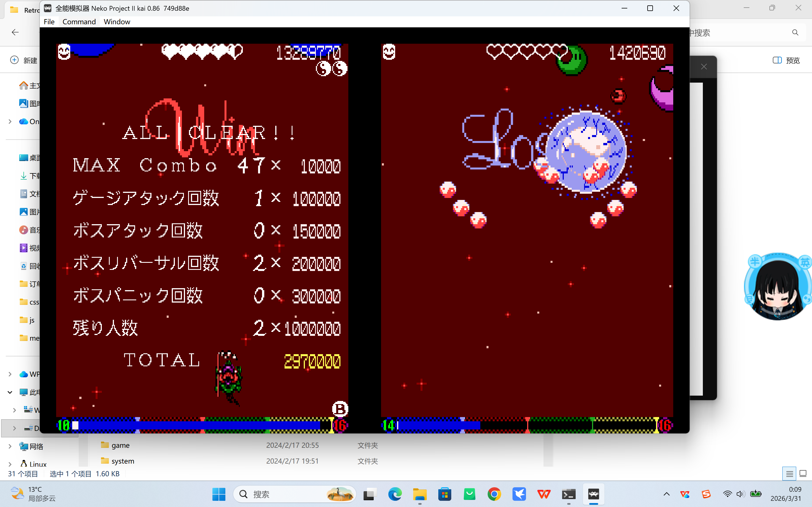Viewport: 812px width, 507px height.
Task: Open the Command menu
Action: 79,22
